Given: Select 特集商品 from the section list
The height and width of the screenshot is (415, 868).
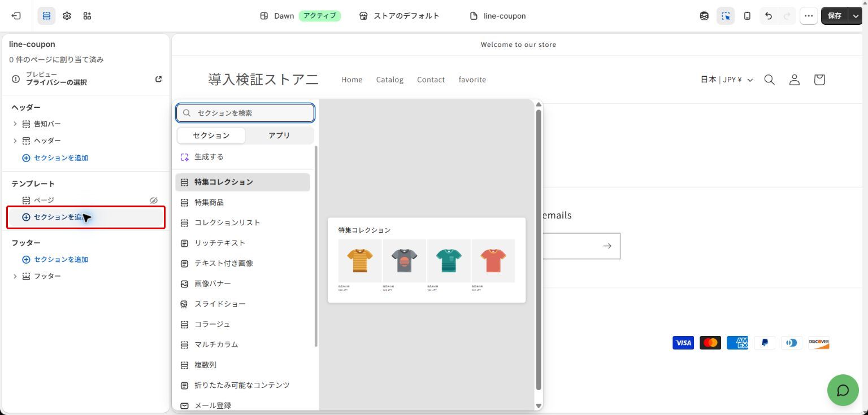Looking at the screenshot, I should (x=242, y=202).
